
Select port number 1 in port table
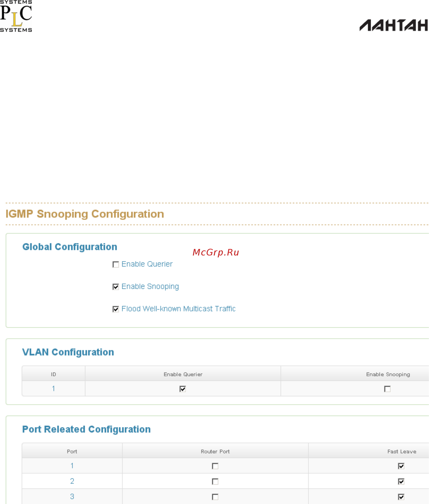pyautogui.click(x=72, y=466)
